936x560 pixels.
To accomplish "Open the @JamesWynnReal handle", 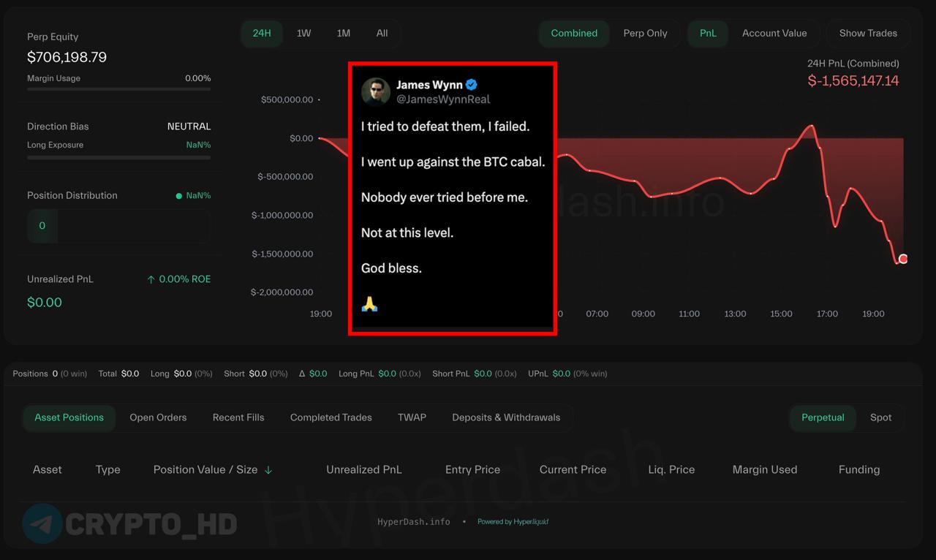I will coord(443,99).
